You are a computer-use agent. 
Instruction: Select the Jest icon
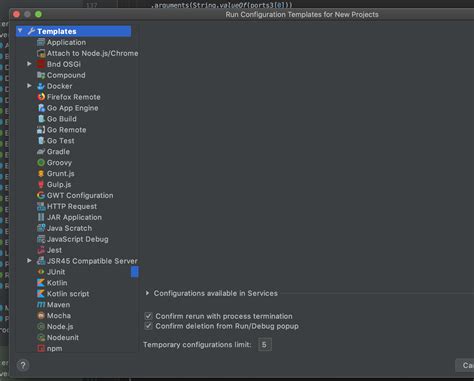tap(41, 250)
